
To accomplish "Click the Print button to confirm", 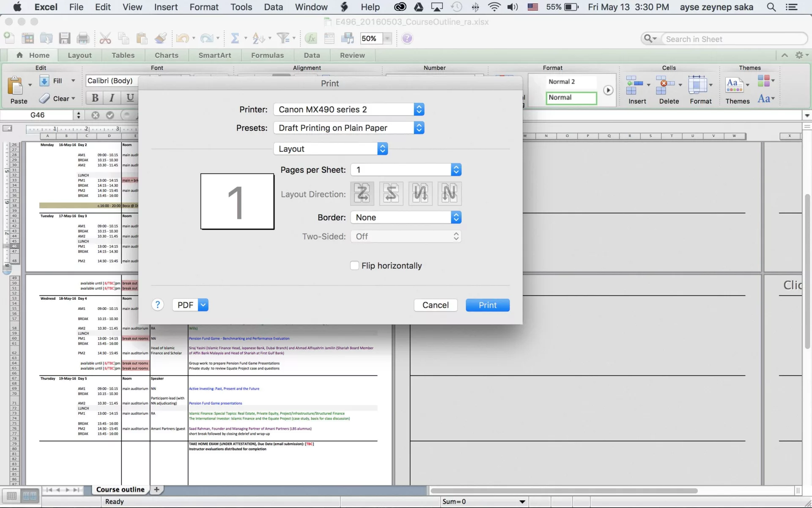I will tap(487, 304).
